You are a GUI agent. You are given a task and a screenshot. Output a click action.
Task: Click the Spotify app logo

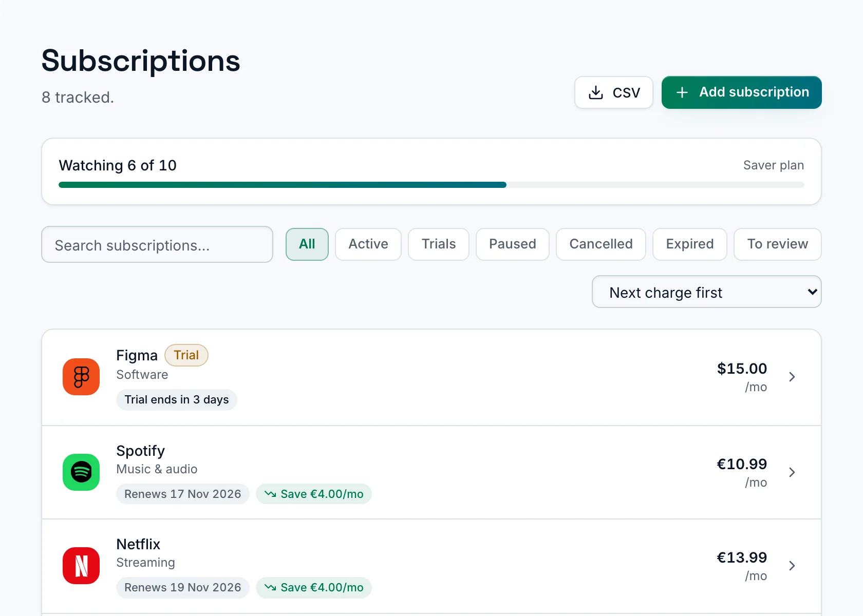pyautogui.click(x=81, y=472)
